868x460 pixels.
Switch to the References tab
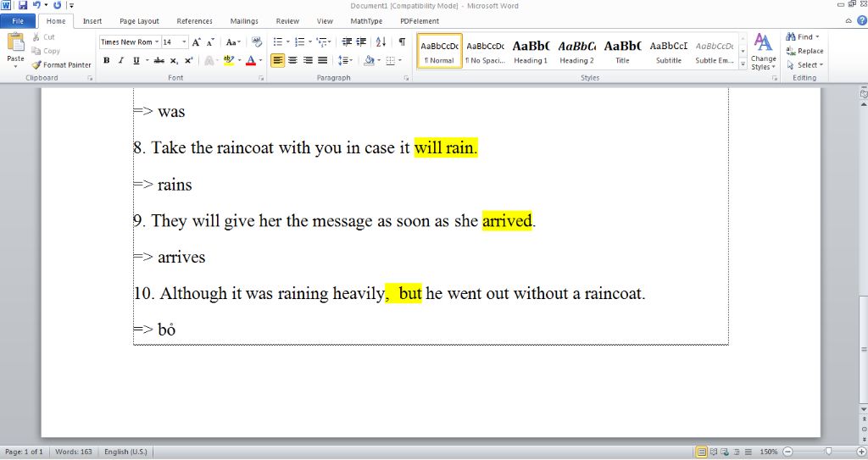(x=194, y=21)
